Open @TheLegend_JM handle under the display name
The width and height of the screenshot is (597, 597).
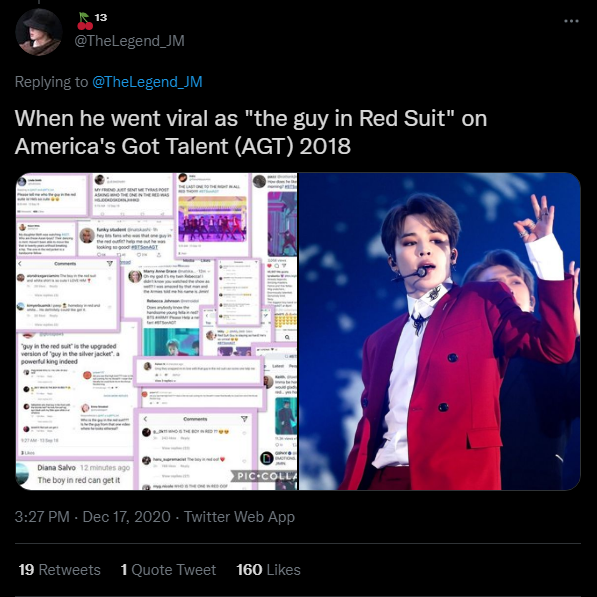tap(129, 41)
